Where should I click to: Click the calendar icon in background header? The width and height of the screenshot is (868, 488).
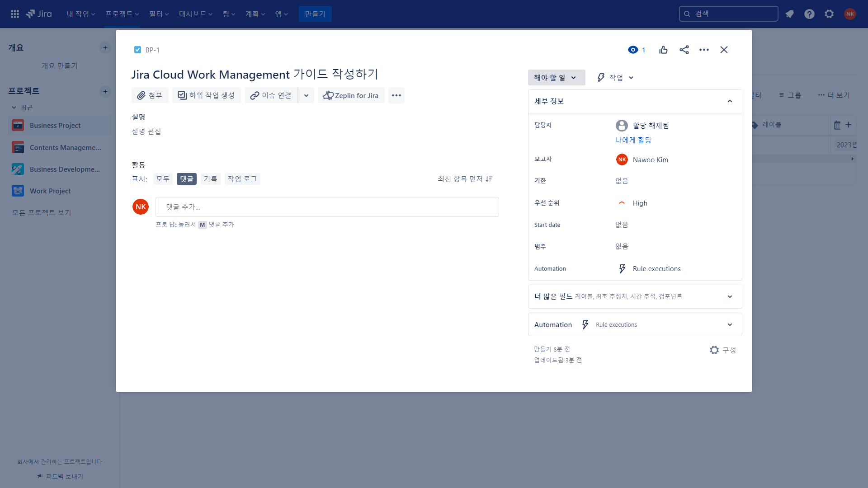[x=837, y=125]
